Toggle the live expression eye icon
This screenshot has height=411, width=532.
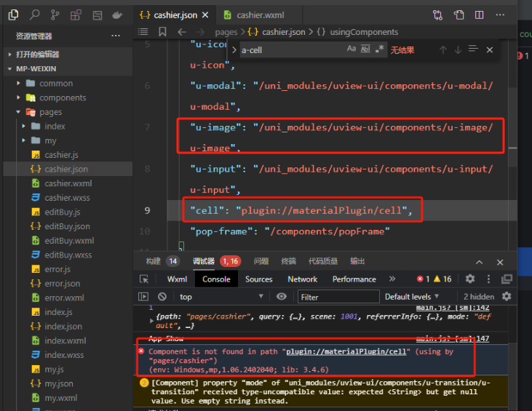[x=281, y=297]
